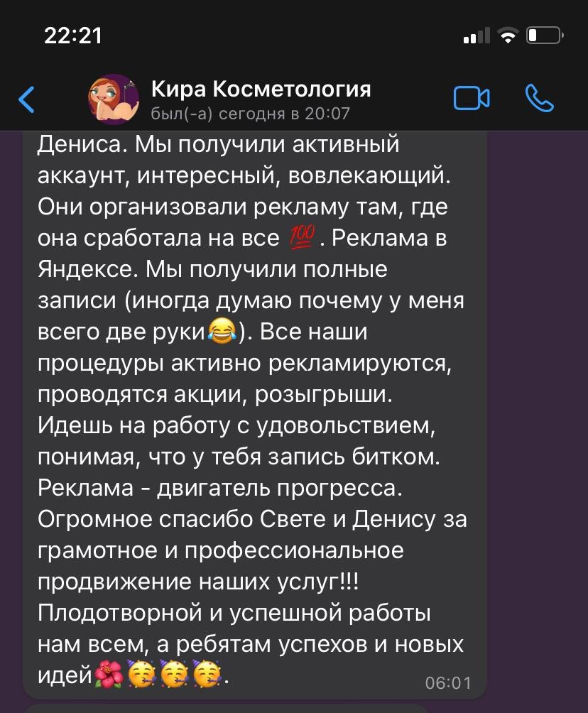Tap the 06:01 message timestamp

coord(448,683)
